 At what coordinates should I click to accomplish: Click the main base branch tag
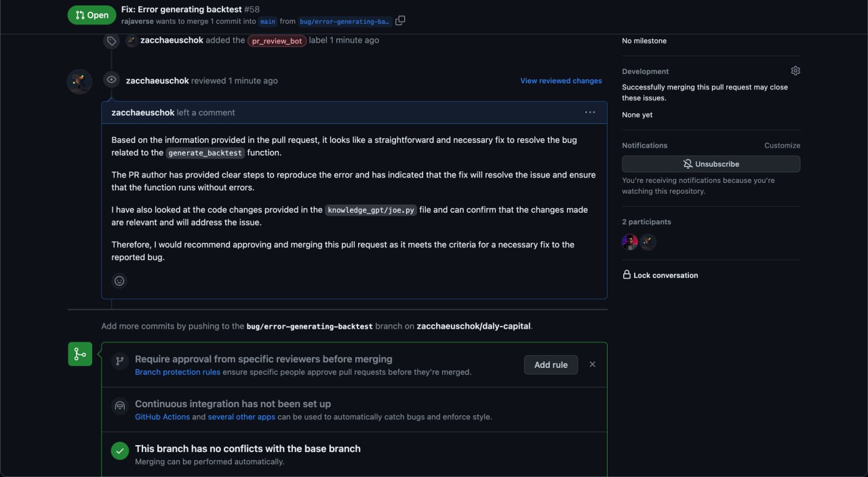(268, 22)
